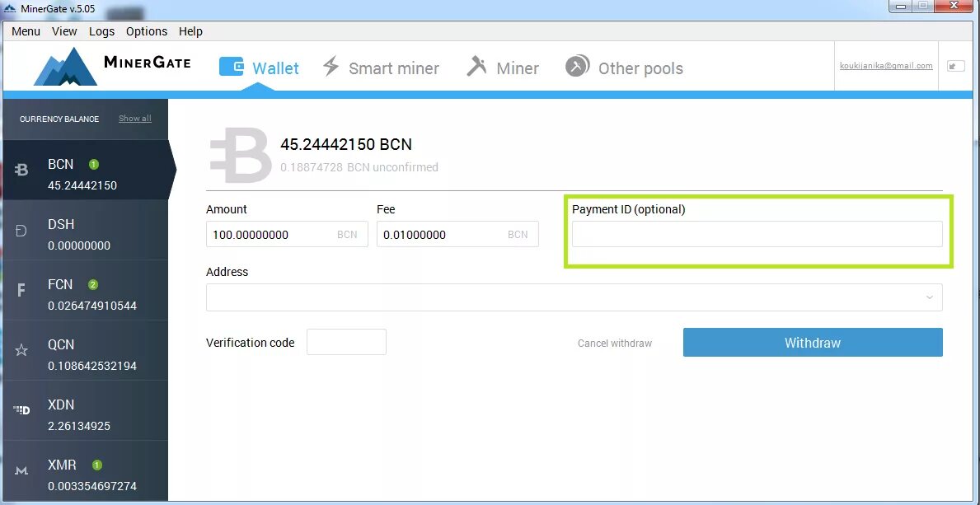Click the QCN star icon
Image resolution: width=980 pixels, height=505 pixels.
(21, 350)
